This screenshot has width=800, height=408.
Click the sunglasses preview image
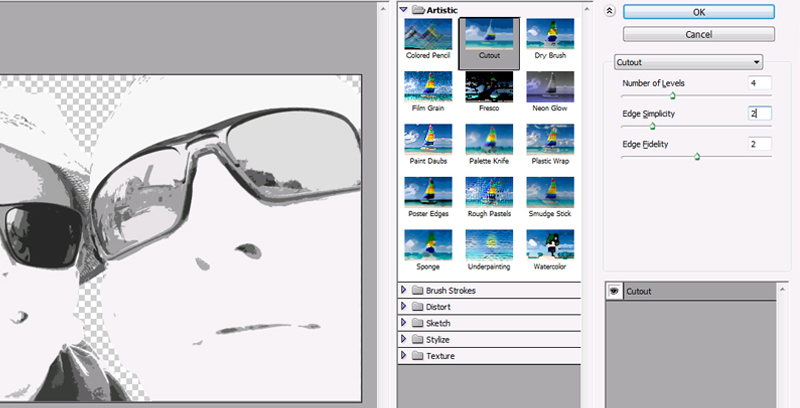tap(181, 238)
